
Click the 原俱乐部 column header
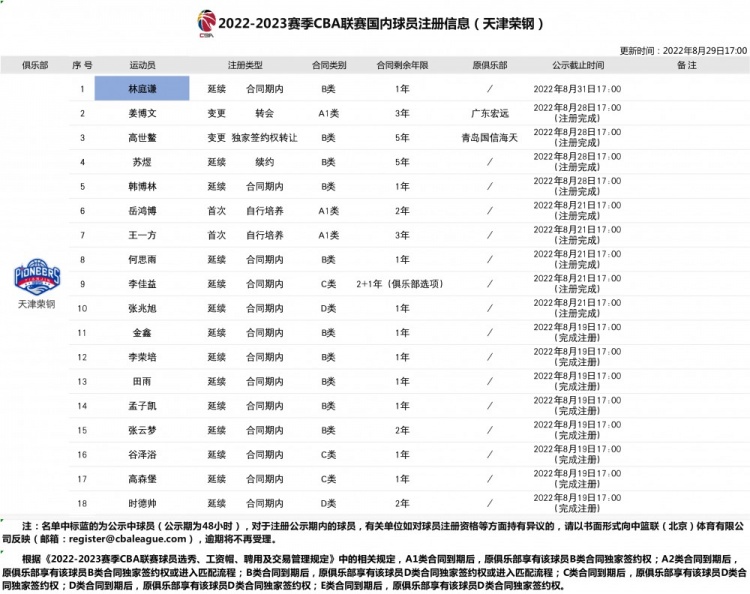[x=490, y=65]
